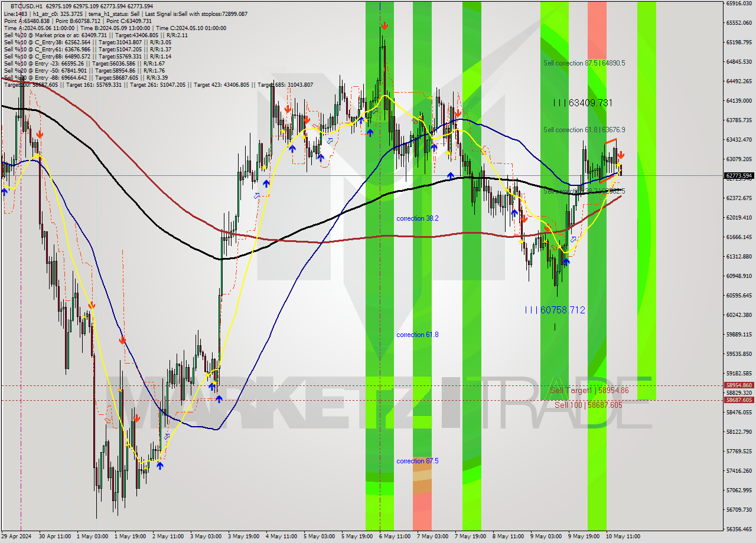Viewport: 756px width, 543px height.
Task: Click the 64139.000 price axis label
Action: (x=739, y=101)
